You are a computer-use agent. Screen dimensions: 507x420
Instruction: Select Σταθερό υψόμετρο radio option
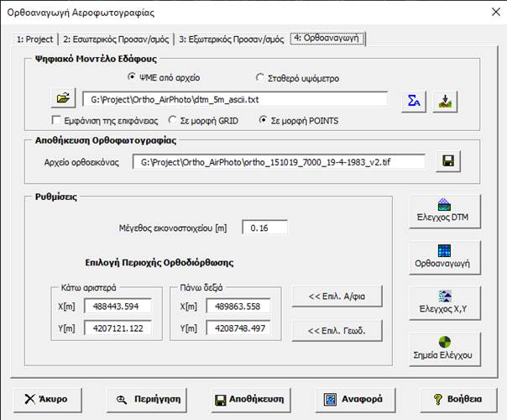[x=260, y=77]
